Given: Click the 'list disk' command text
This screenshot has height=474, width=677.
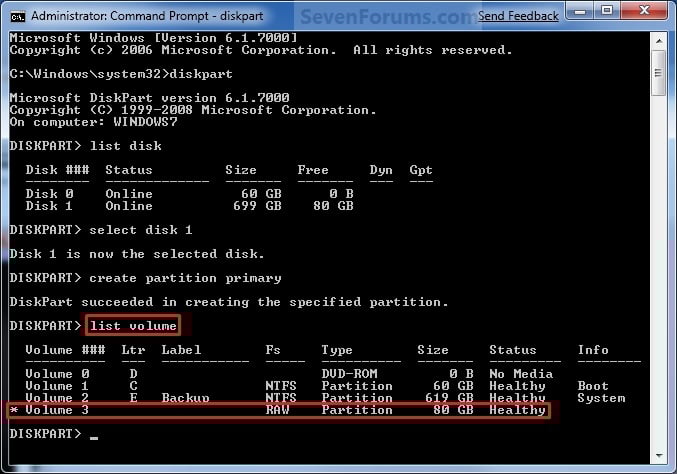Looking at the screenshot, I should click(125, 145).
